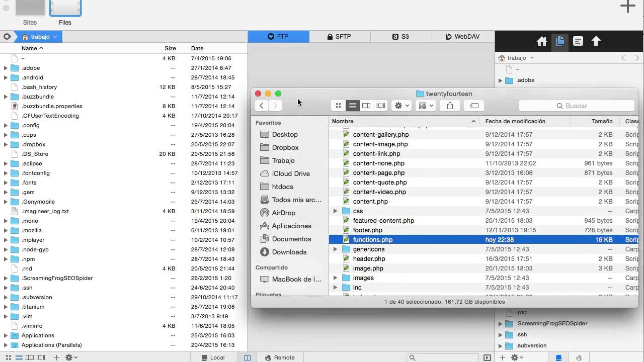The image size is (644, 362).
Task: Open Dropbox in the Finder sidebar
Action: tap(285, 147)
